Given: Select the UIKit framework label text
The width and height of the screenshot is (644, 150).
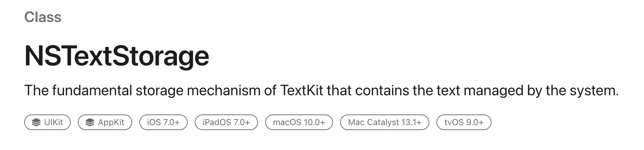Looking at the screenshot, I should tap(53, 122).
